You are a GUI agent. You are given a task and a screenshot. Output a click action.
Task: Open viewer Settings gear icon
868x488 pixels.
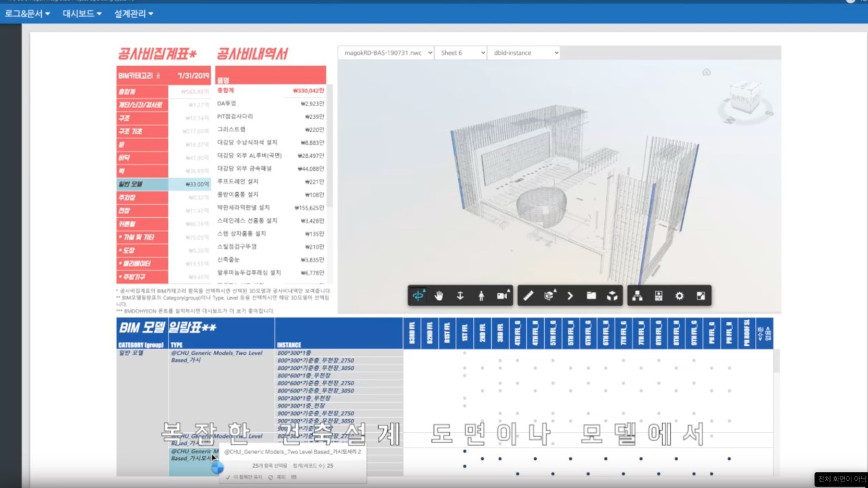pyautogui.click(x=679, y=296)
